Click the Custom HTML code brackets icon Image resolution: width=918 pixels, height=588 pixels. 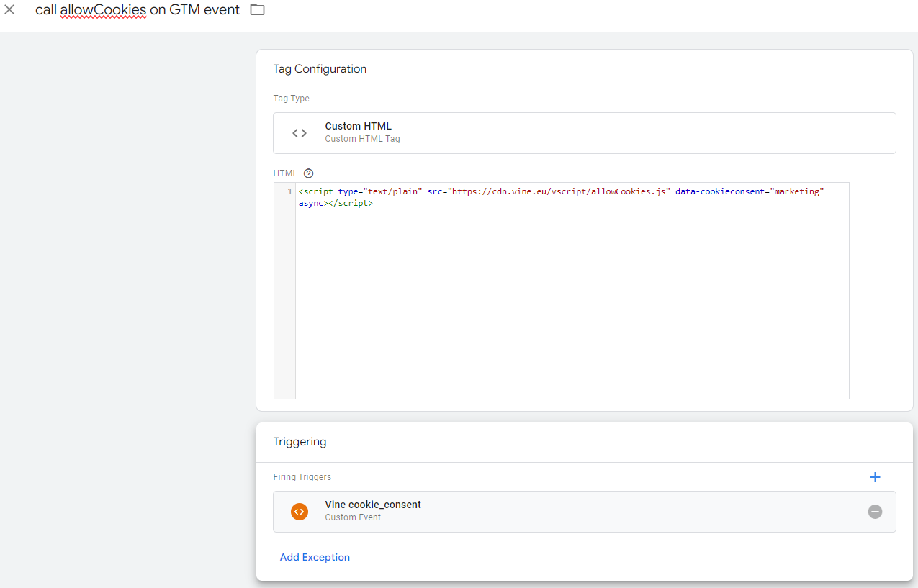click(300, 133)
